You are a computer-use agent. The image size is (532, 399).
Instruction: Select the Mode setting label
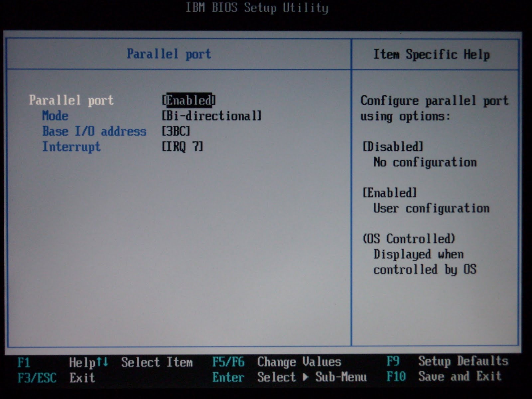[x=55, y=116]
